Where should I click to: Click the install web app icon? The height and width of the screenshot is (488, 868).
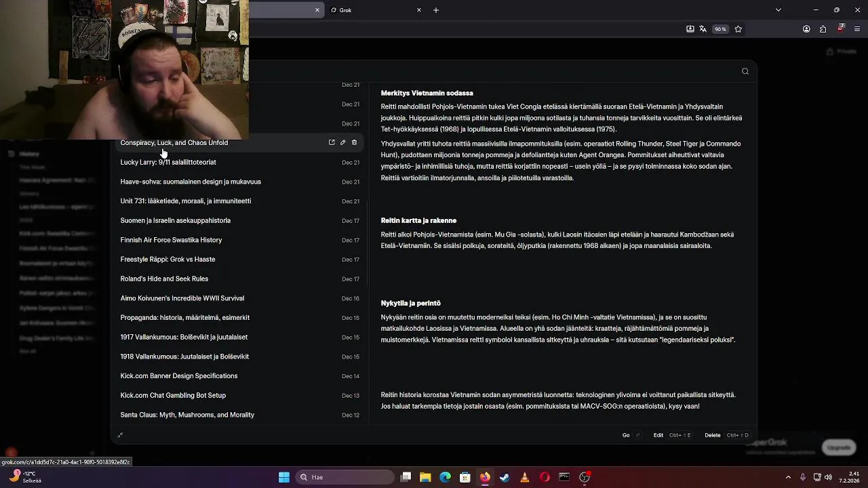[x=690, y=29]
